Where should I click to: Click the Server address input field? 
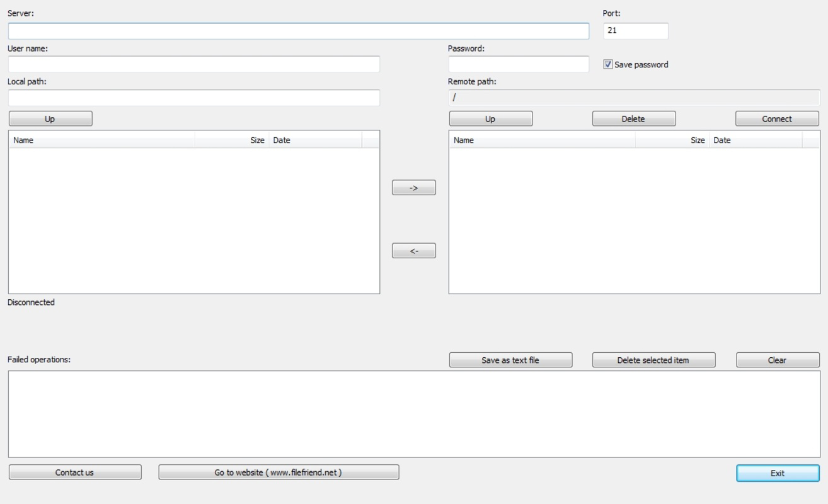299,31
